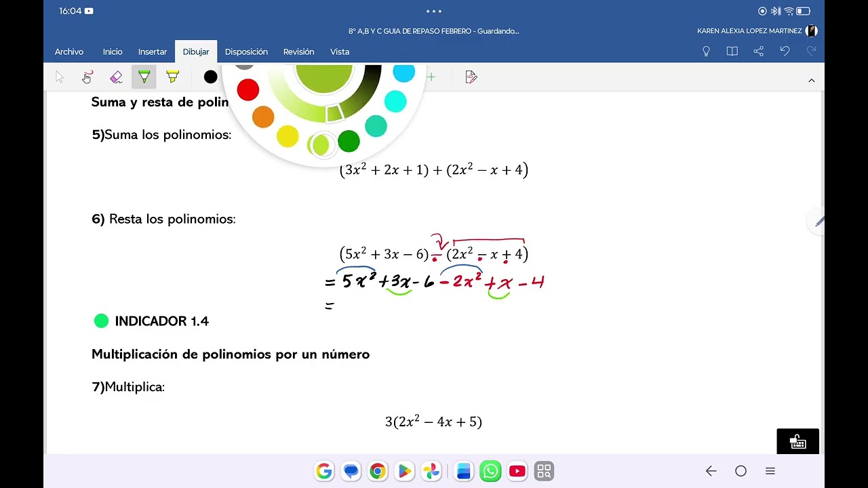Click 'Multiplicación de polinomios por un número'
This screenshot has height=488, width=868.
coord(231,354)
